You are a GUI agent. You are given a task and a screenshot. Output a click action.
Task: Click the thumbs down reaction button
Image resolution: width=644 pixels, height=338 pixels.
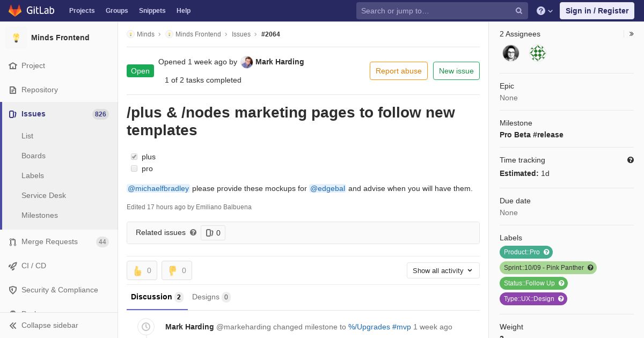[177, 270]
